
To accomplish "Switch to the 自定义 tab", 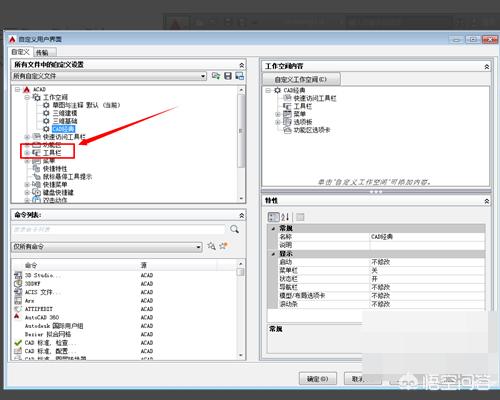I will (x=21, y=52).
